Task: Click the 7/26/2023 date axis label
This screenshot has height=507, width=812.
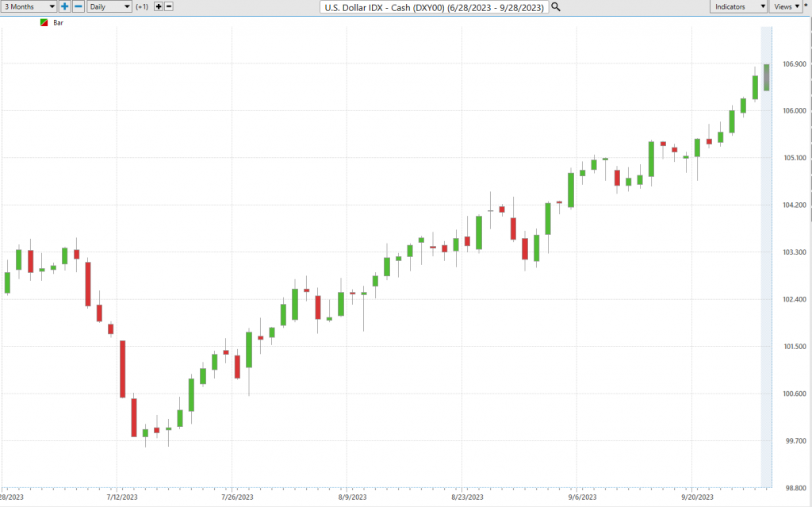Action: pos(237,497)
